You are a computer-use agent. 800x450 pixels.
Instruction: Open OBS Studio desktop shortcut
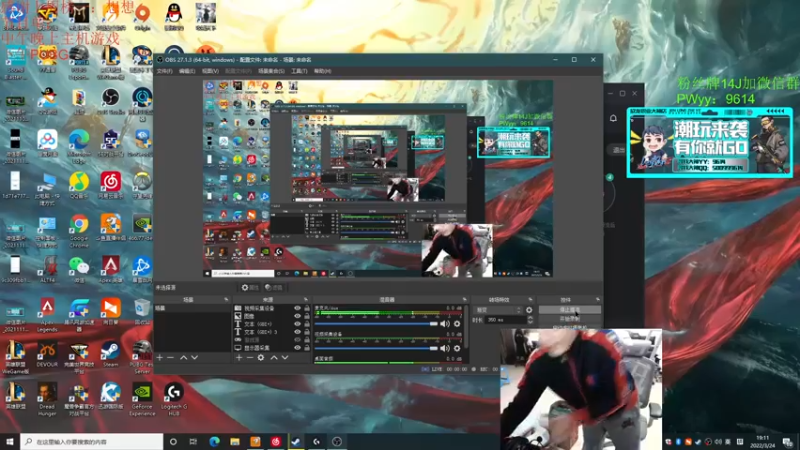tap(110, 99)
